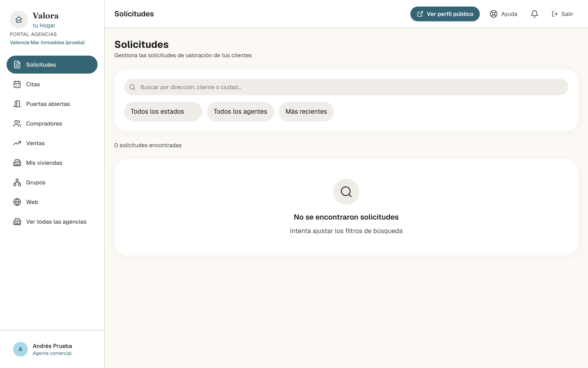Click the Ayuda lifebuoy icon
The width and height of the screenshot is (588, 368).
point(493,14)
